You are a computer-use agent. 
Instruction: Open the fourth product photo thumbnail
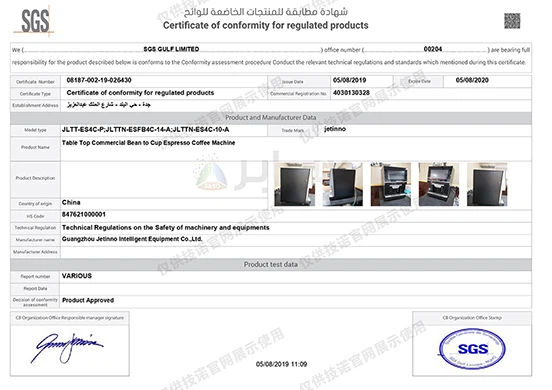click(439, 184)
